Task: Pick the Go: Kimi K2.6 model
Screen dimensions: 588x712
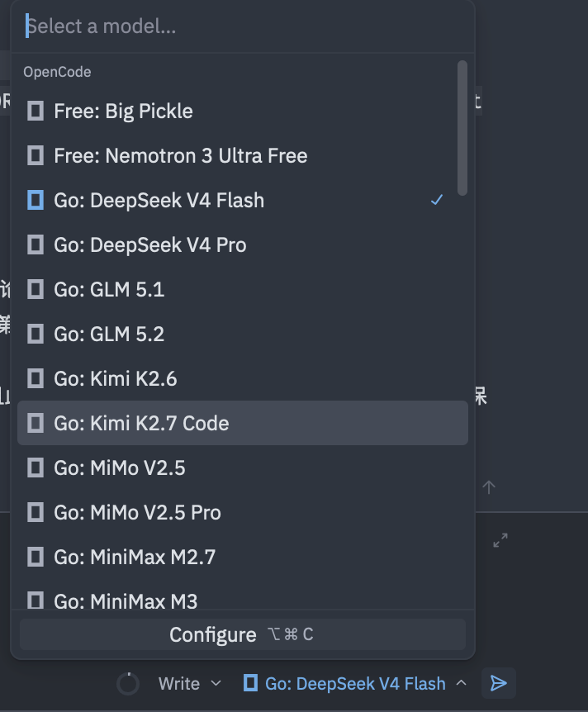Action: coord(243,378)
